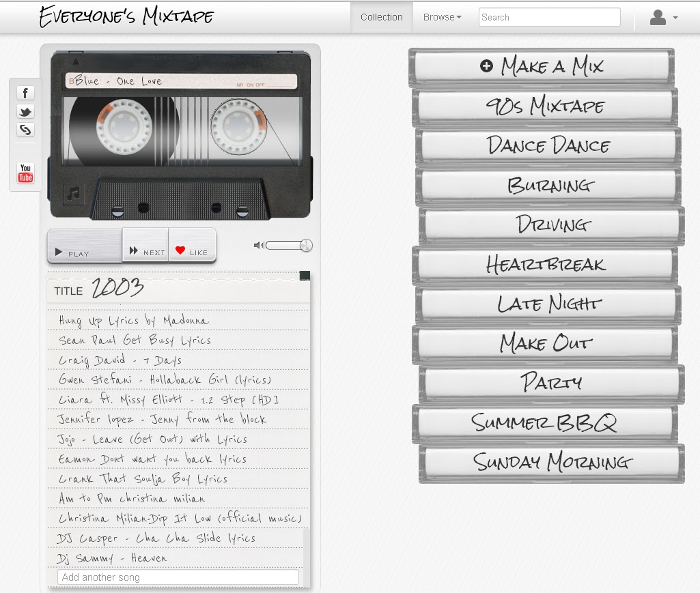Viewport: 700px width, 593px height.
Task: Click the music note on the cassette
Action: [x=74, y=192]
